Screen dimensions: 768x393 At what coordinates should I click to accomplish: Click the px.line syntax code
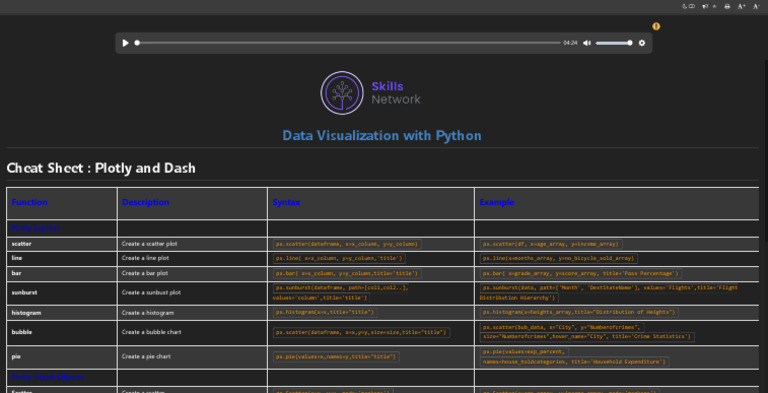coord(339,258)
